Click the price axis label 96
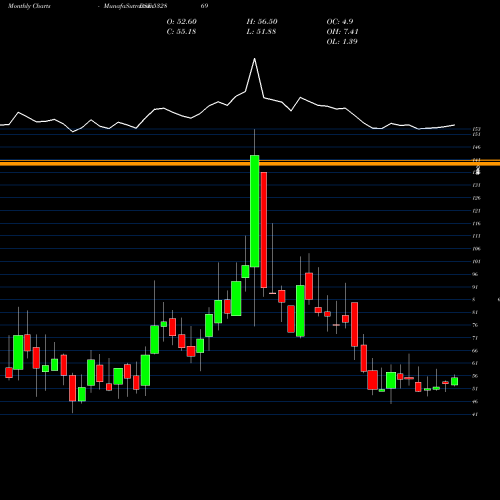 [476, 274]
